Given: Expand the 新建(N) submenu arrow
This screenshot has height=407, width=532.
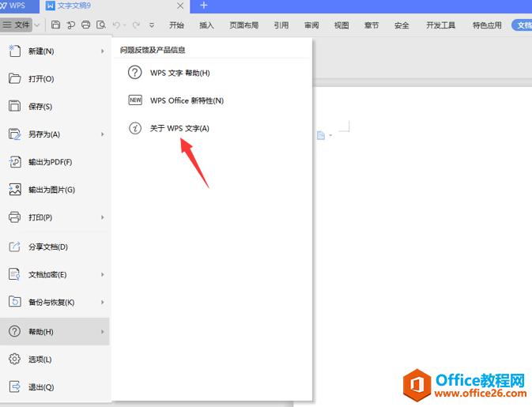Looking at the screenshot, I should click(102, 51).
